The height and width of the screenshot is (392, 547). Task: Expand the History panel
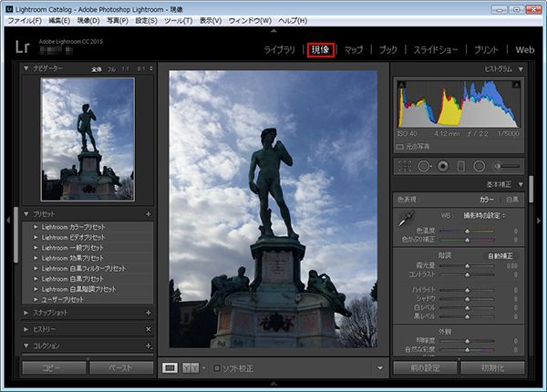point(26,329)
